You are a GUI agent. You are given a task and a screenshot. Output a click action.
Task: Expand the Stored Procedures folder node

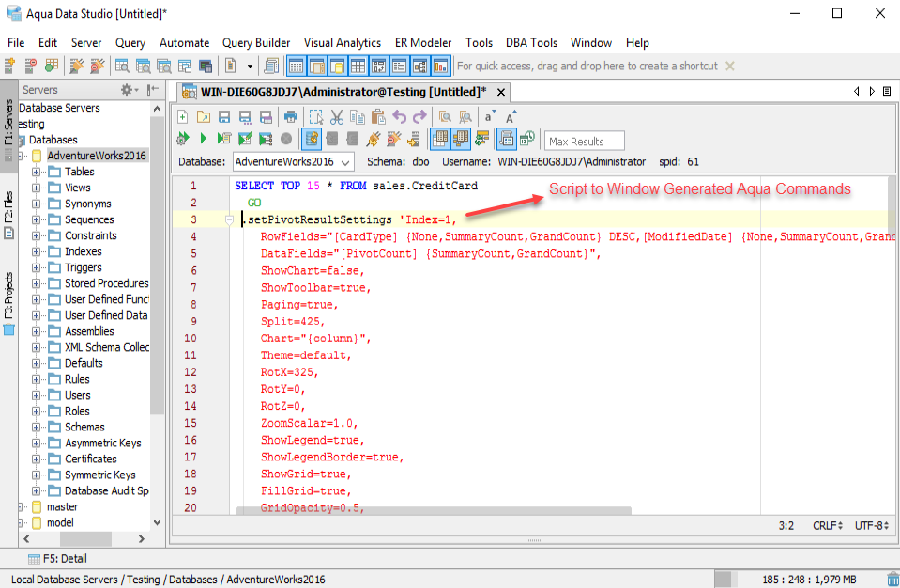pyautogui.click(x=37, y=283)
